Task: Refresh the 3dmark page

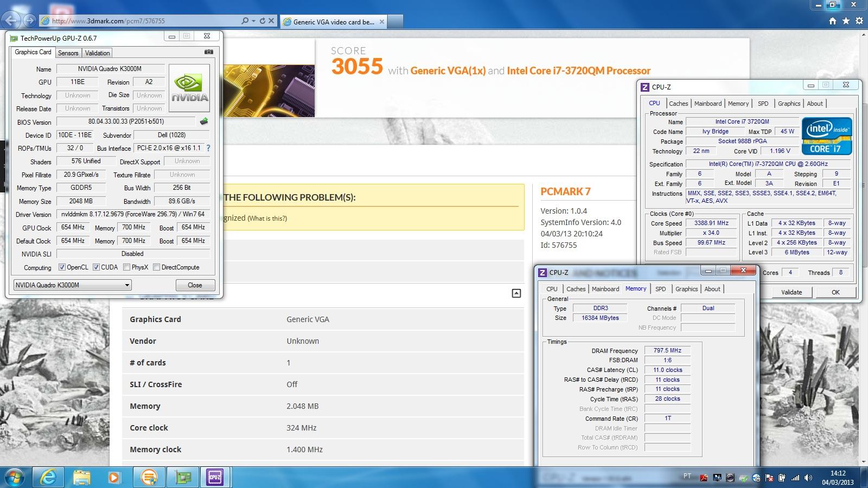Action: 263,21
